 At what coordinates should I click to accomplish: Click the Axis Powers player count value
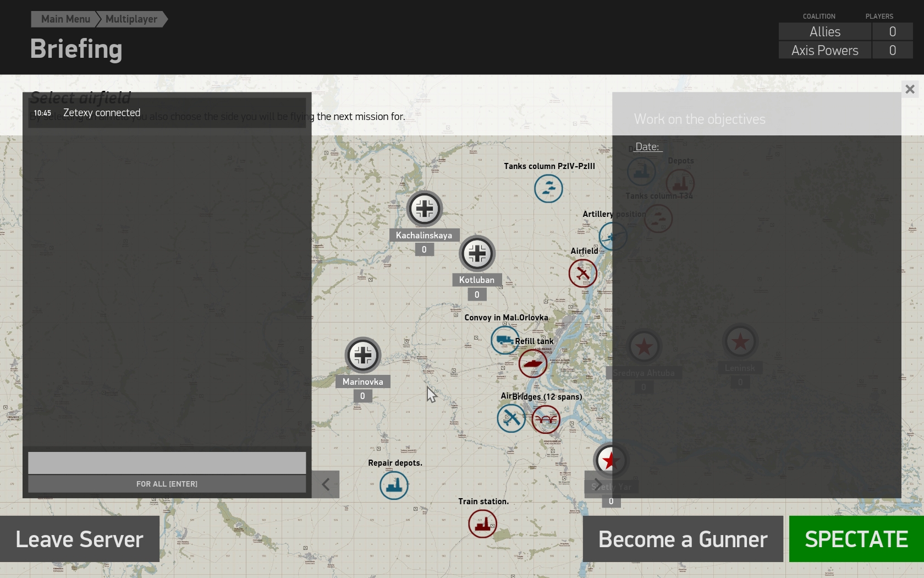click(x=893, y=51)
